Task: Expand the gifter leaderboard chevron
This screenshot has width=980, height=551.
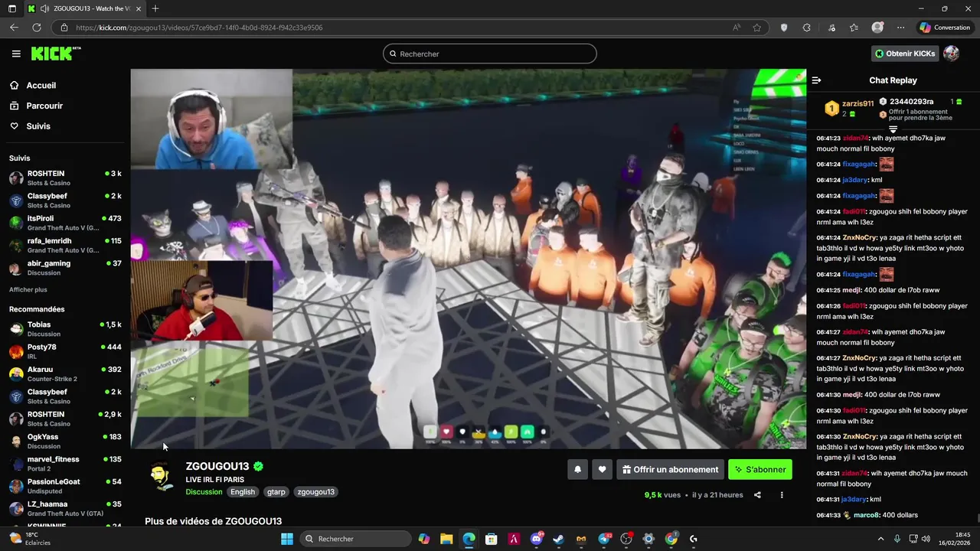Action: click(893, 129)
